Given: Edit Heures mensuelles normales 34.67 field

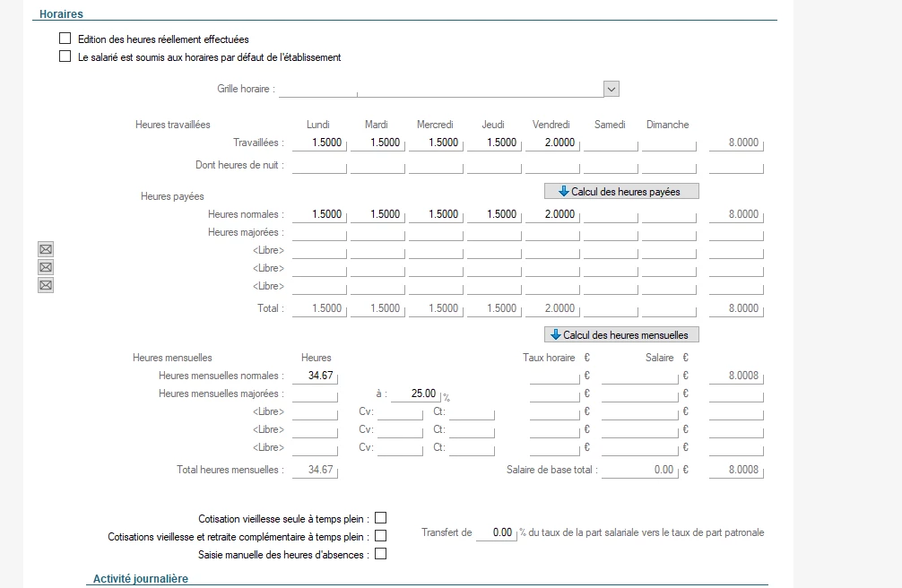Looking at the screenshot, I should pos(315,376).
